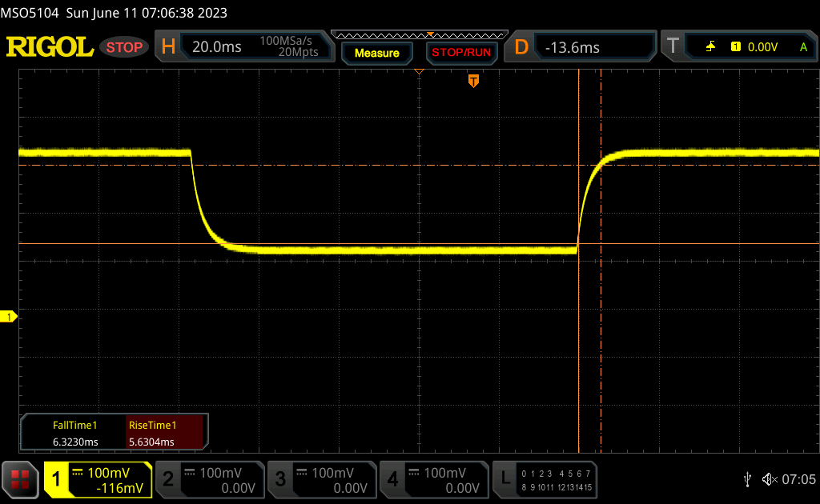The width and height of the screenshot is (820, 504).
Task: Toggle channel 2 on or off
Action: 168,479
